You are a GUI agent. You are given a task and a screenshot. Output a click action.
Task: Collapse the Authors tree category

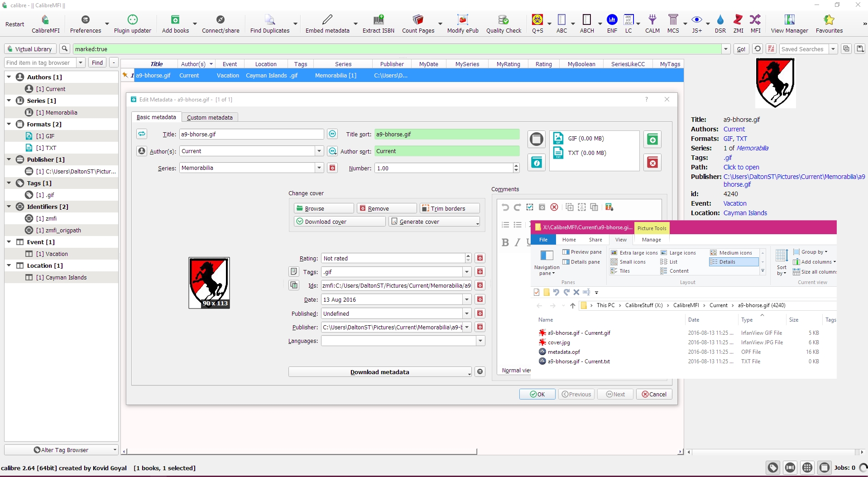click(9, 77)
